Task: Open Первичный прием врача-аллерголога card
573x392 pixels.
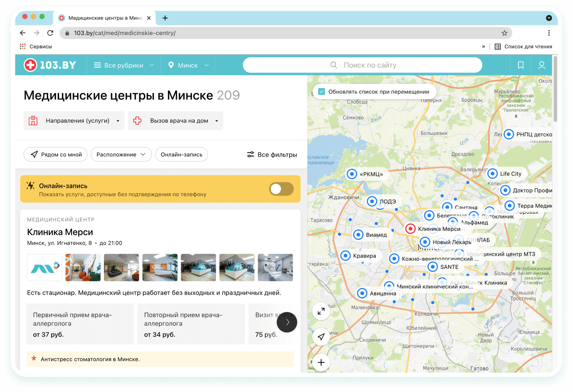Action: tap(80, 324)
